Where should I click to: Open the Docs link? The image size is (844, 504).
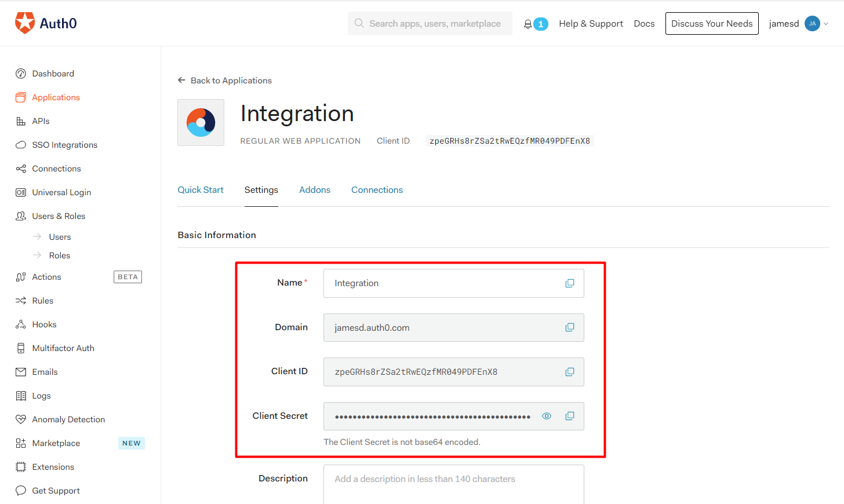[644, 24]
